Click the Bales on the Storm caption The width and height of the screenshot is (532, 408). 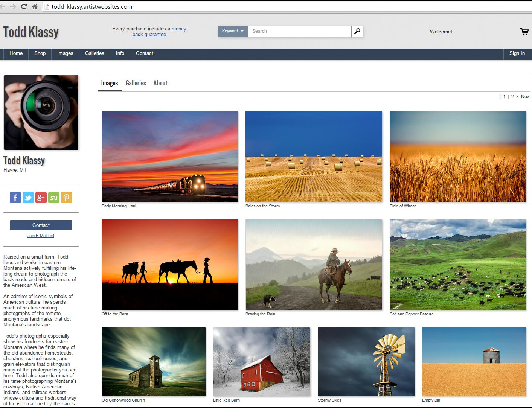click(262, 206)
